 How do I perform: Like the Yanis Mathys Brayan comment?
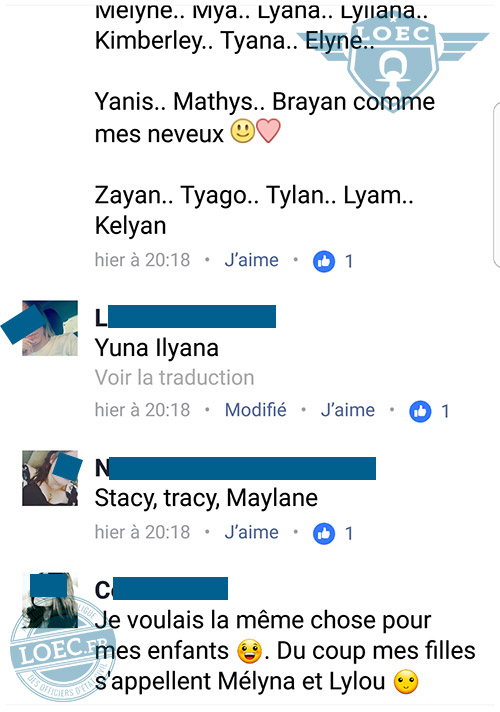(251, 260)
